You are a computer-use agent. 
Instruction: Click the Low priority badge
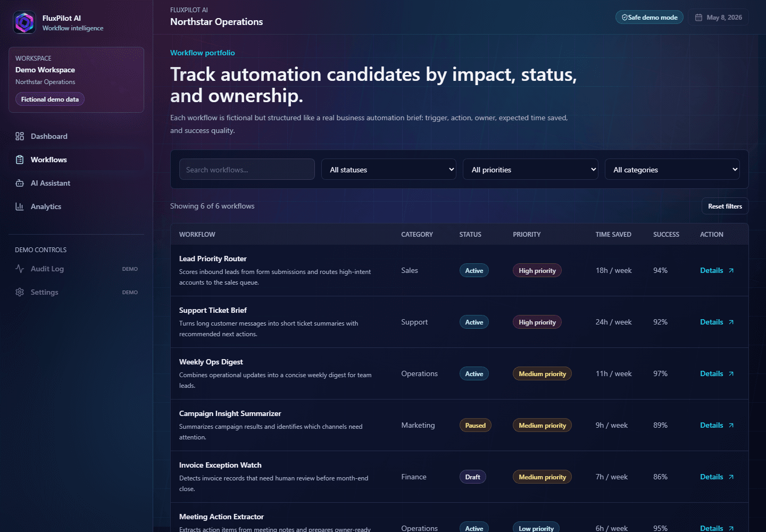[536, 527]
